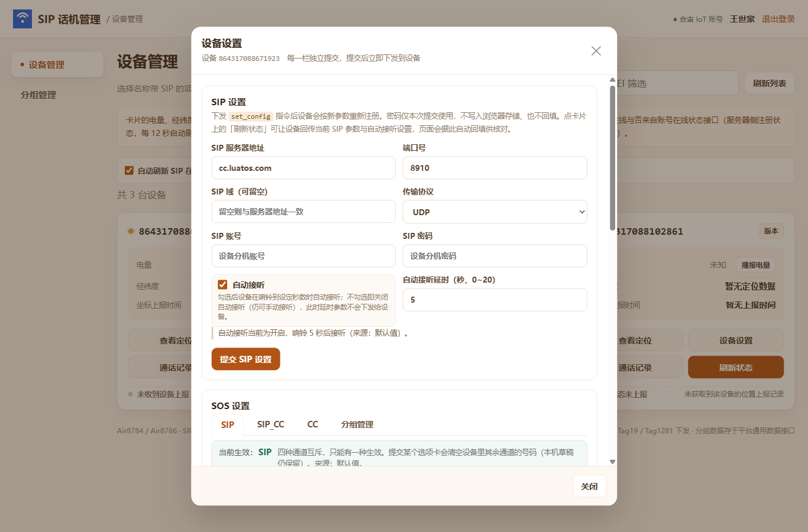The width and height of the screenshot is (808, 532).
Task: Switch to the SIP_CC tab
Action: 271,424
